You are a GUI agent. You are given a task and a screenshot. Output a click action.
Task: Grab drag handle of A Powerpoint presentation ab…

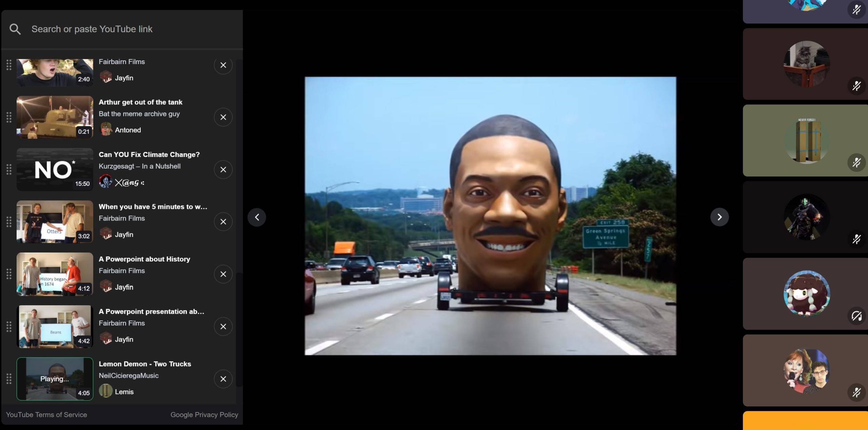(9, 327)
